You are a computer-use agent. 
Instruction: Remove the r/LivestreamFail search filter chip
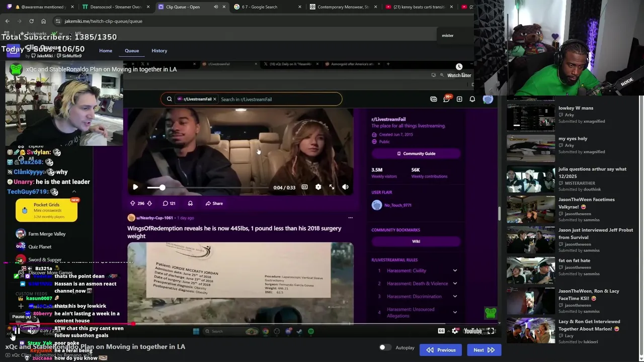[215, 100]
